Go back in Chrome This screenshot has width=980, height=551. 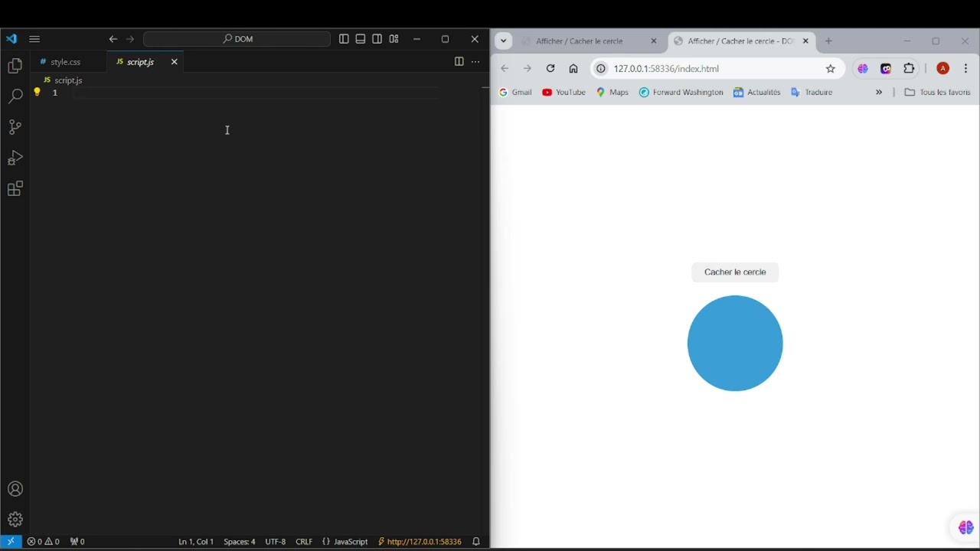(505, 69)
